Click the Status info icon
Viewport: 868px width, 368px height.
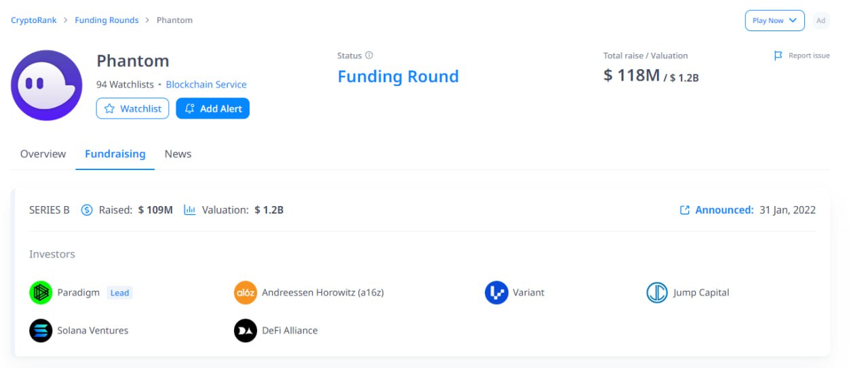tap(369, 56)
